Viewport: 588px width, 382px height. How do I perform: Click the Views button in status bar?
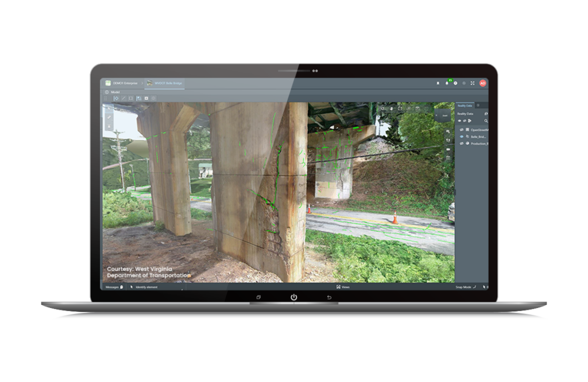pyautogui.click(x=342, y=287)
